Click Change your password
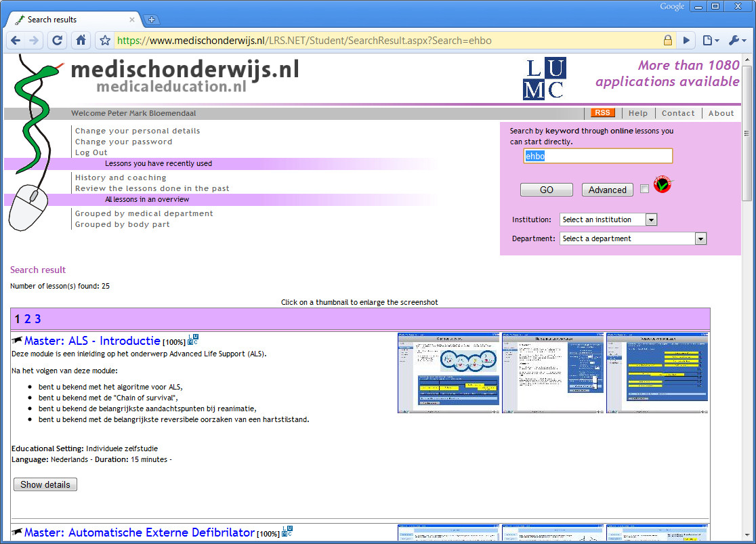 [x=123, y=142]
